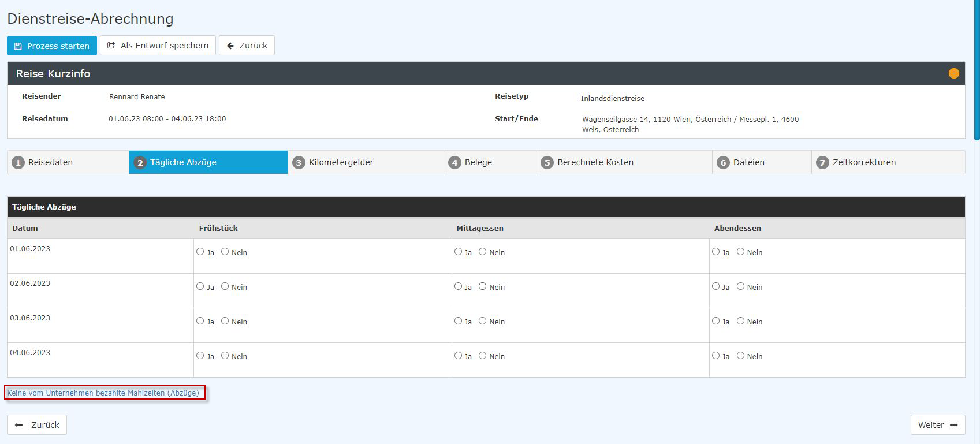Save as draft with Als Entwurf speichern

coord(158,46)
